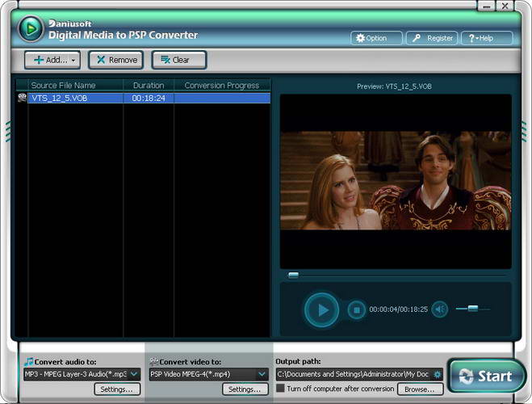
Task: Click the film icon beside VTS_12_5.VOB
Action: [23, 98]
